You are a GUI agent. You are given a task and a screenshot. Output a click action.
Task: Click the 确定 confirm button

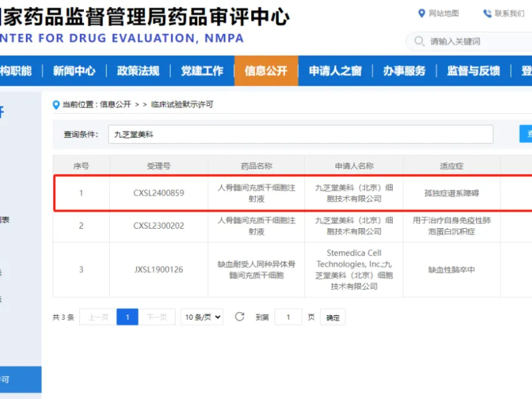point(332,317)
